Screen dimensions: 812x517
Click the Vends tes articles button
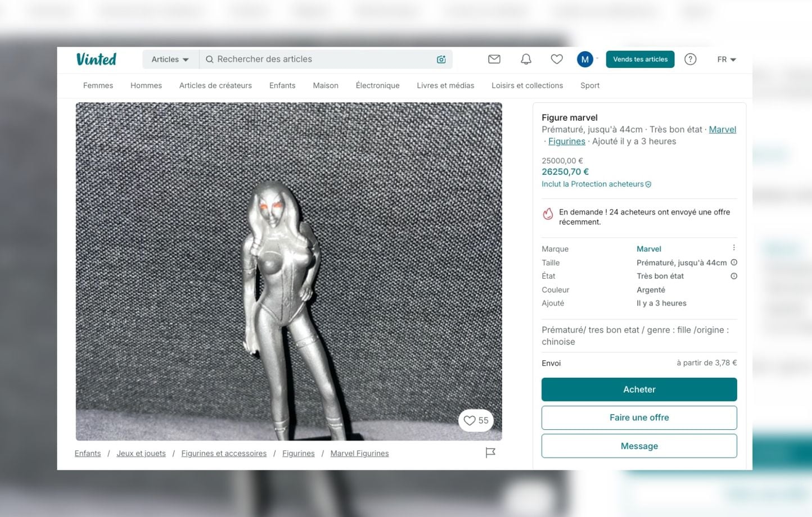coord(640,59)
